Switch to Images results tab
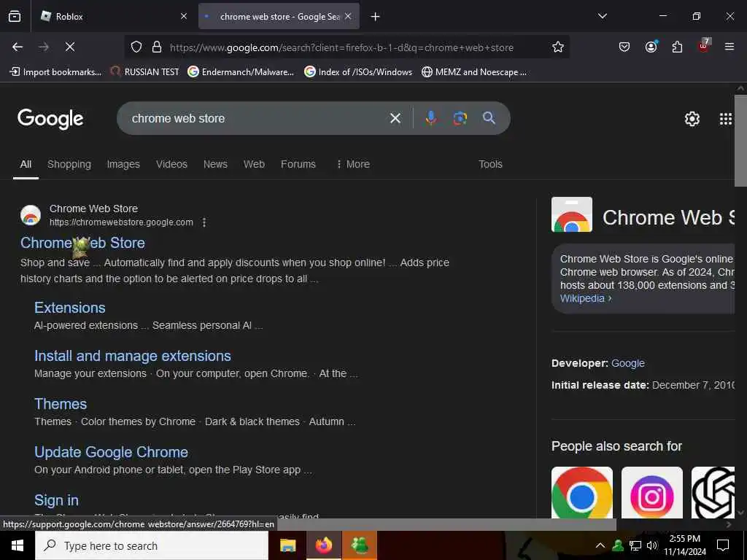747x560 pixels. (x=123, y=164)
